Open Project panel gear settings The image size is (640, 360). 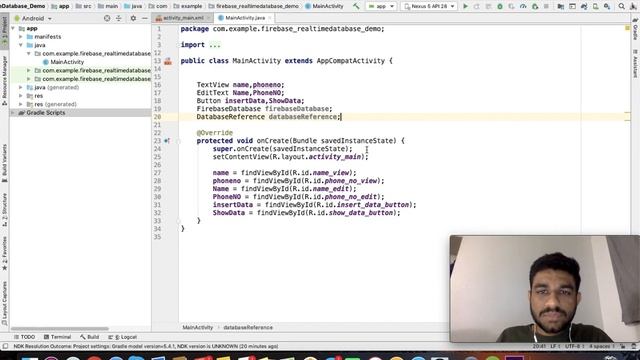click(133, 18)
